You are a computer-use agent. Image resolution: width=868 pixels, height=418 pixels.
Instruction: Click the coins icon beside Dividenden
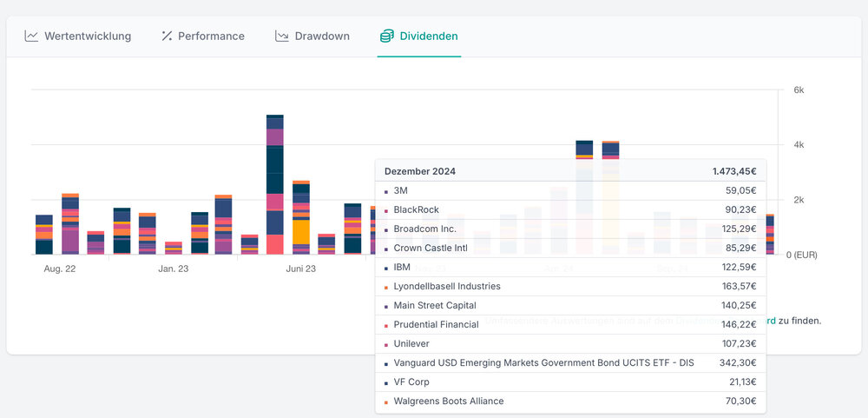click(x=386, y=36)
